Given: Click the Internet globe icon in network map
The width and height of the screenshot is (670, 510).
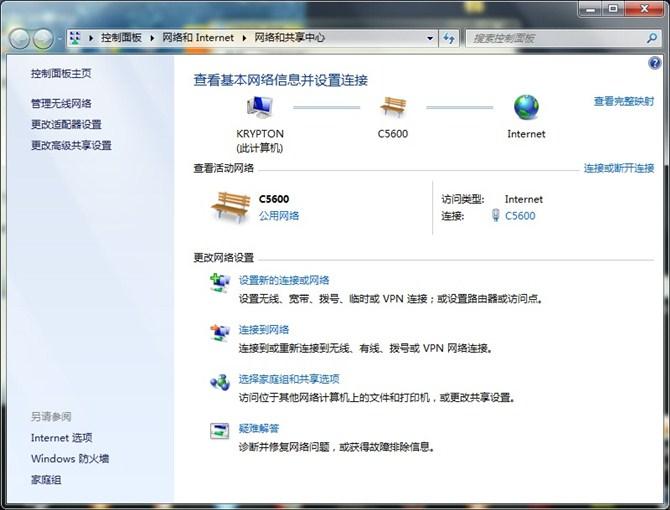Looking at the screenshot, I should click(526, 108).
